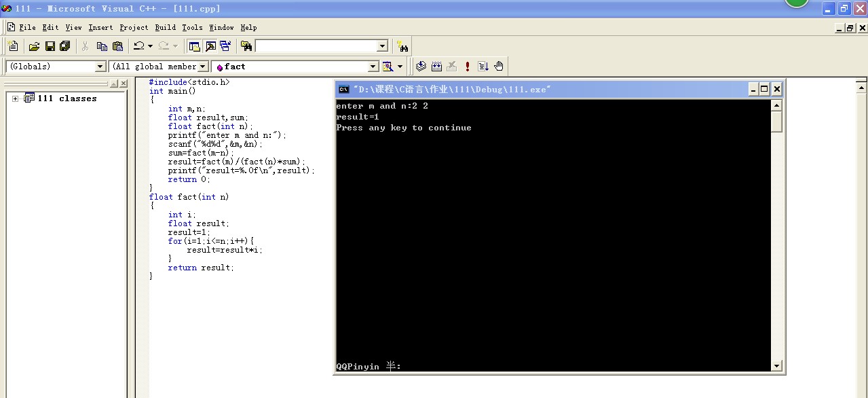Open the fact function dropdown
868x398 pixels.
click(x=373, y=67)
